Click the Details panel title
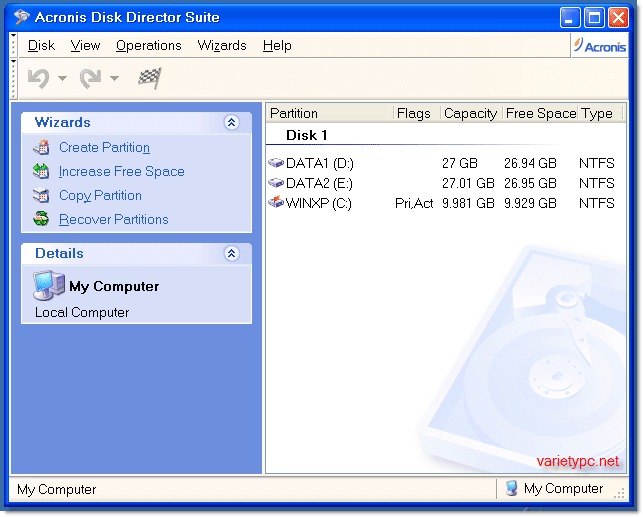This screenshot has width=643, height=517. click(x=59, y=253)
